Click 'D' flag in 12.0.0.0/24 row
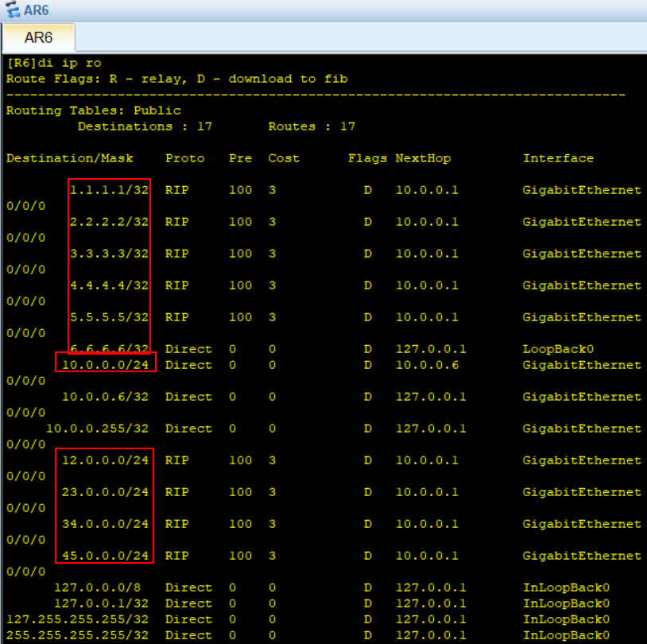Viewport: 647px width, 644px height. click(368, 460)
